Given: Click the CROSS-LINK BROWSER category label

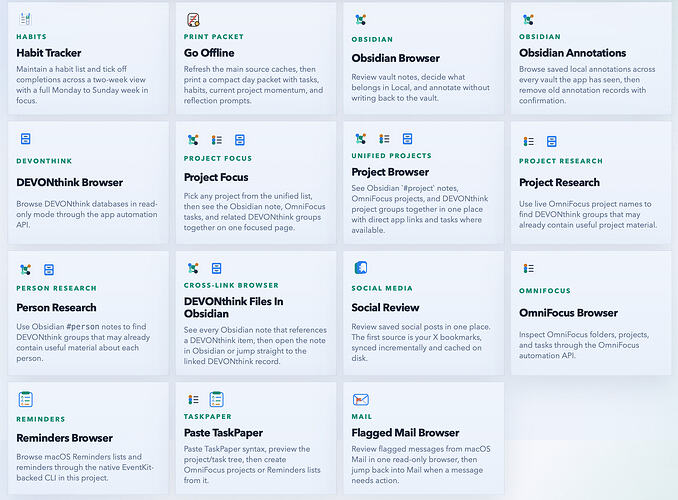Looking at the screenshot, I should click(231, 285).
